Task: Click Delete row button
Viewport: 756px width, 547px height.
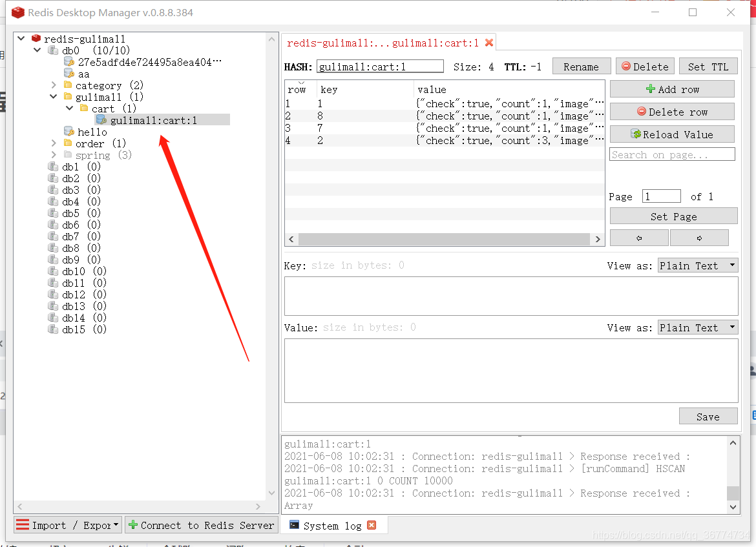Action: point(672,112)
